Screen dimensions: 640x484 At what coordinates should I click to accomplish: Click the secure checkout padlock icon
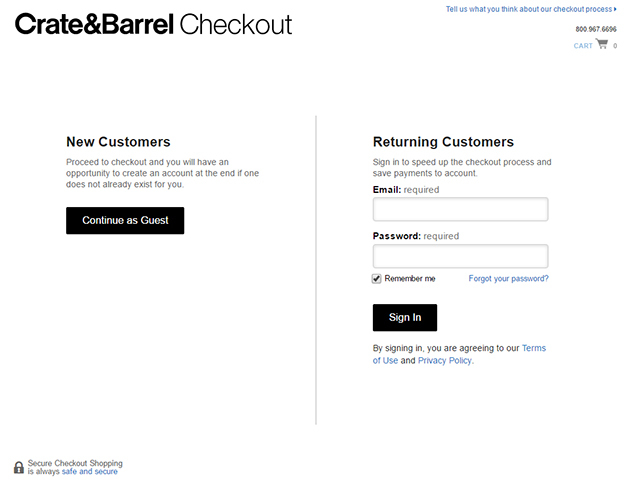19,467
